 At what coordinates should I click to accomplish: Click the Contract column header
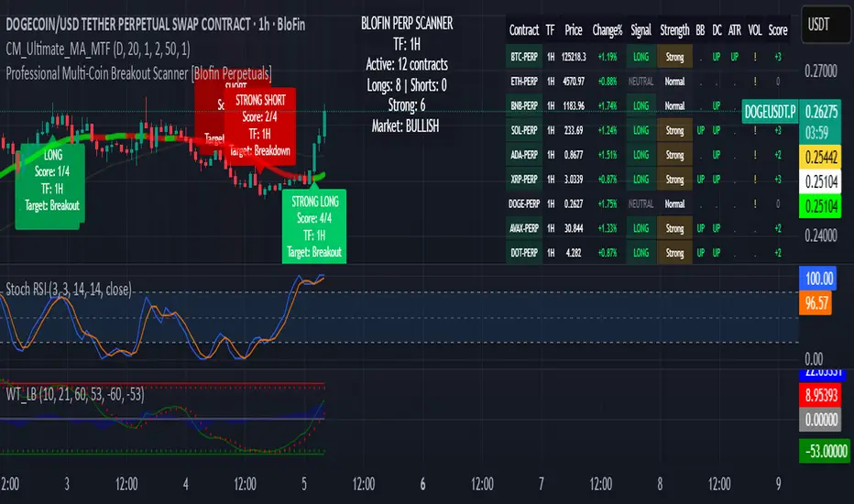click(x=524, y=30)
